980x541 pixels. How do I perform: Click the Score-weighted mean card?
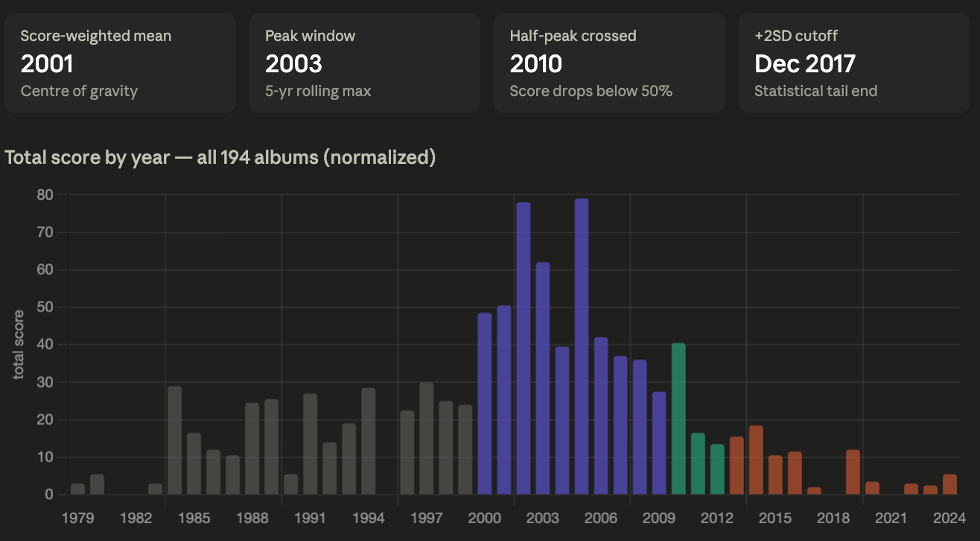click(120, 63)
